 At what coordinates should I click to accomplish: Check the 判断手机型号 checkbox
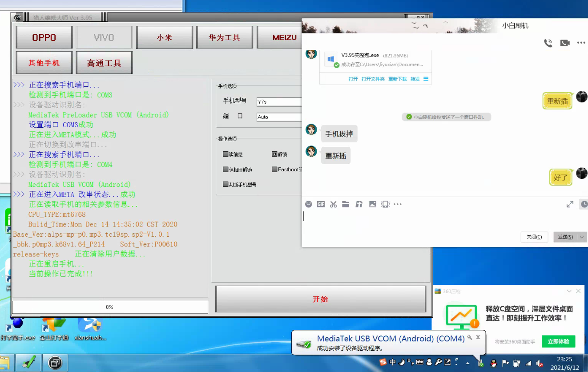click(225, 184)
